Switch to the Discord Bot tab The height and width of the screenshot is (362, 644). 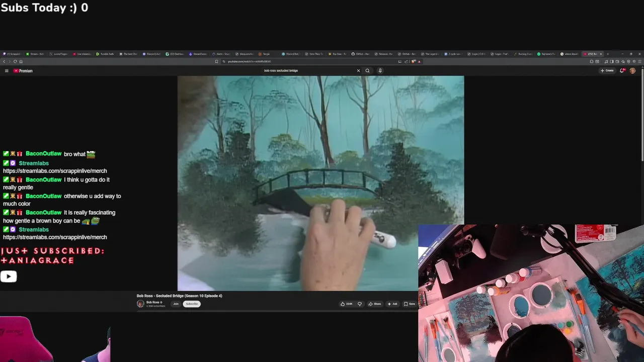(x=290, y=54)
